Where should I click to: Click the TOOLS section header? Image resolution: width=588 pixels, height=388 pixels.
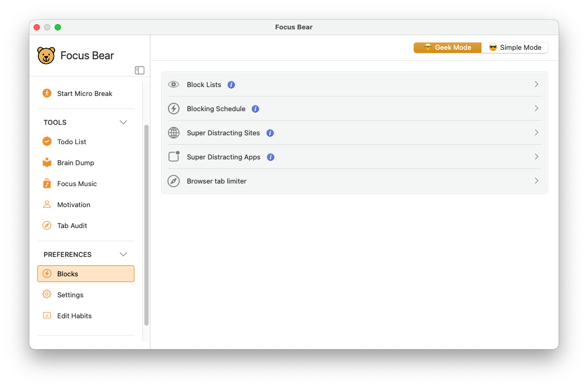[x=55, y=123]
